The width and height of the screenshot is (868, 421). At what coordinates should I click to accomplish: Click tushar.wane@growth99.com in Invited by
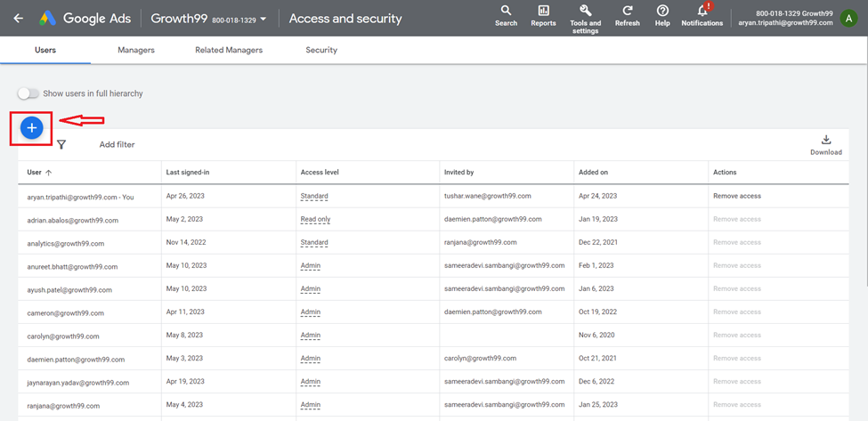pos(488,196)
